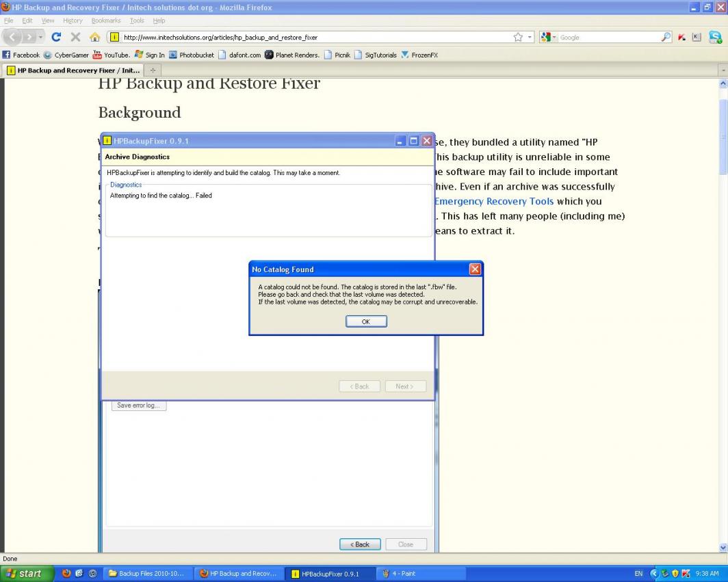Click the gray K virtual keyboard toolbar icon

coord(697,37)
